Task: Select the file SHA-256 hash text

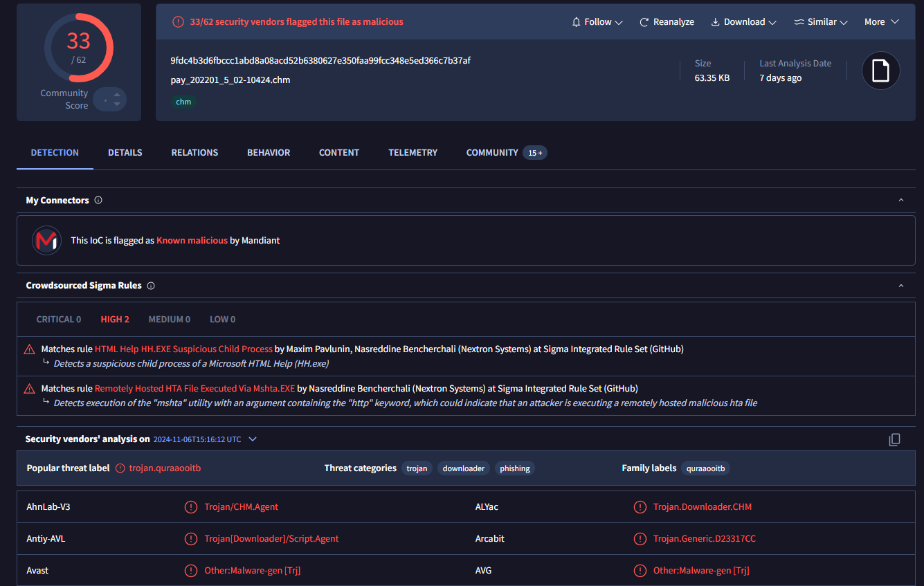Action: point(320,61)
